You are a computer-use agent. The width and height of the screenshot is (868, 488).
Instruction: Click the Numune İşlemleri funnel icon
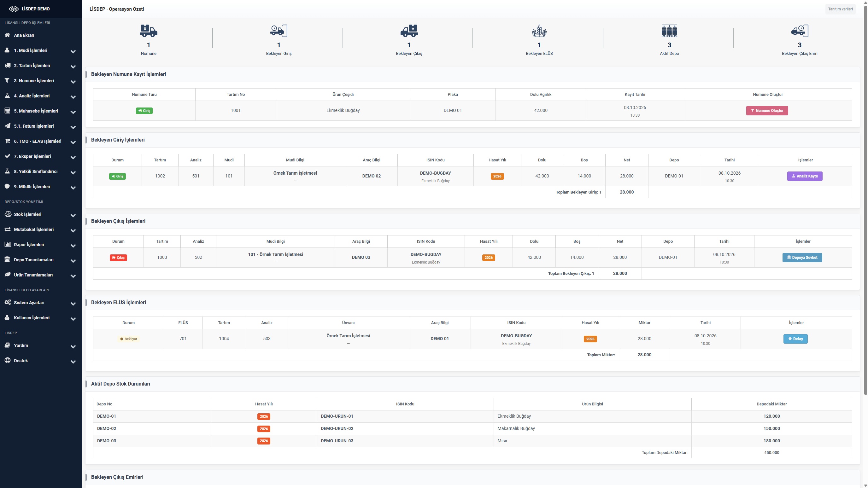pyautogui.click(x=7, y=80)
